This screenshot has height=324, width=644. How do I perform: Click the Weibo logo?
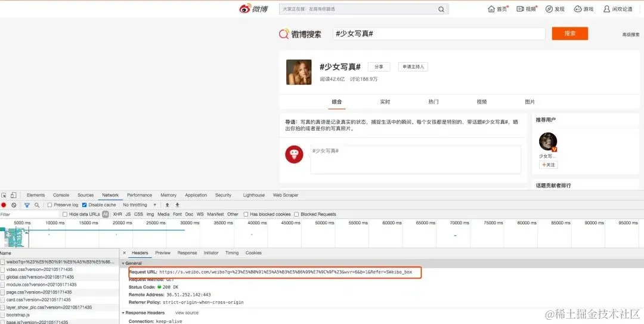click(x=253, y=8)
